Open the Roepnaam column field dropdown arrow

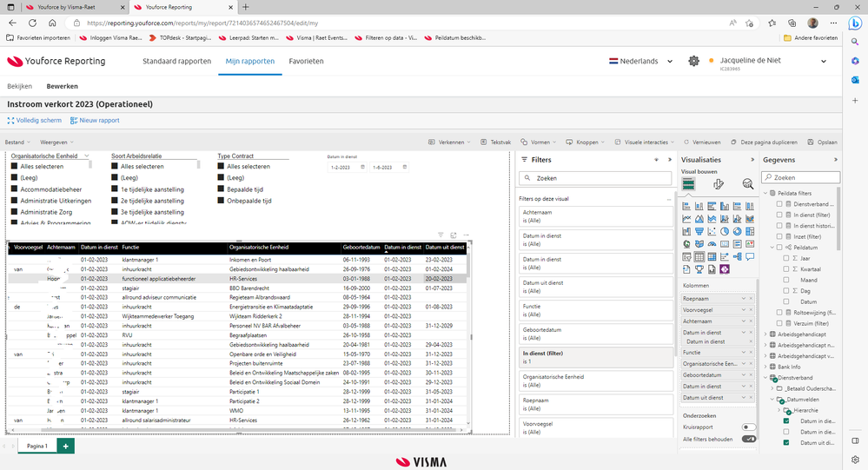pos(744,298)
